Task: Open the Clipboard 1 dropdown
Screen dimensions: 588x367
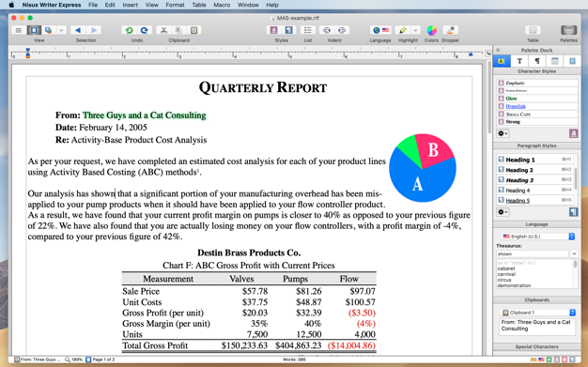Action: coord(537,313)
